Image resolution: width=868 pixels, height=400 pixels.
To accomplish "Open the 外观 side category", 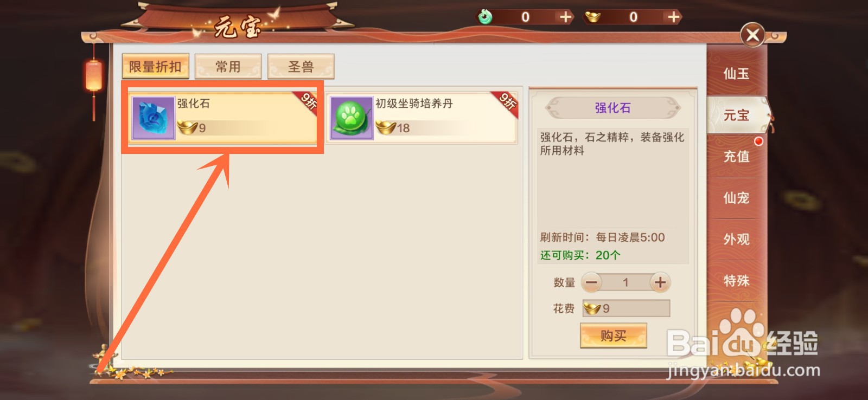I will pos(736,239).
